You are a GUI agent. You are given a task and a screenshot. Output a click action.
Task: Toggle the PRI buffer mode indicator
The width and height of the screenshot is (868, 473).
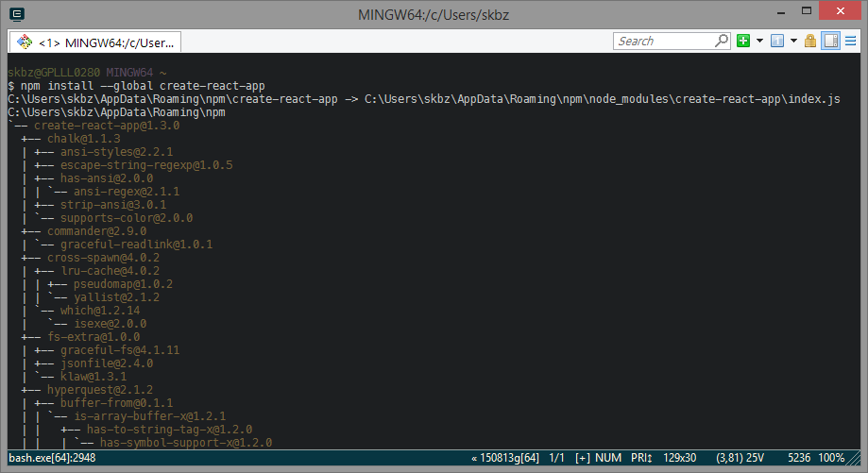(641, 458)
